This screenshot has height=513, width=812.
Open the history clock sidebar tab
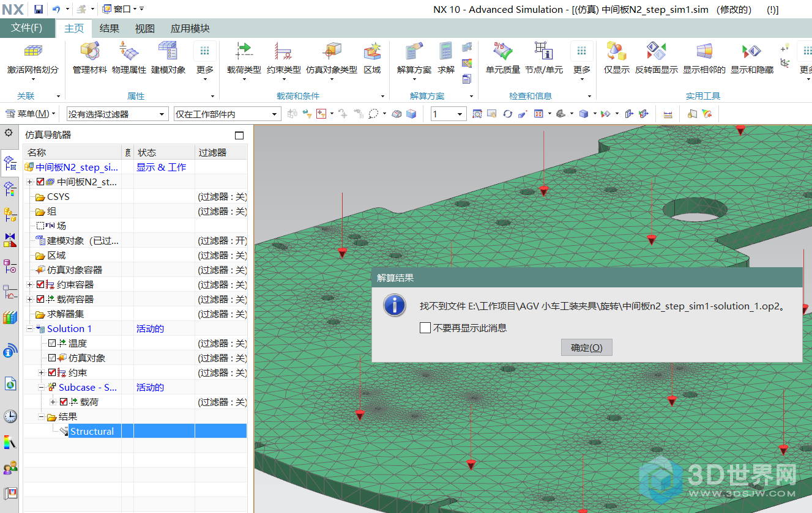[10, 416]
